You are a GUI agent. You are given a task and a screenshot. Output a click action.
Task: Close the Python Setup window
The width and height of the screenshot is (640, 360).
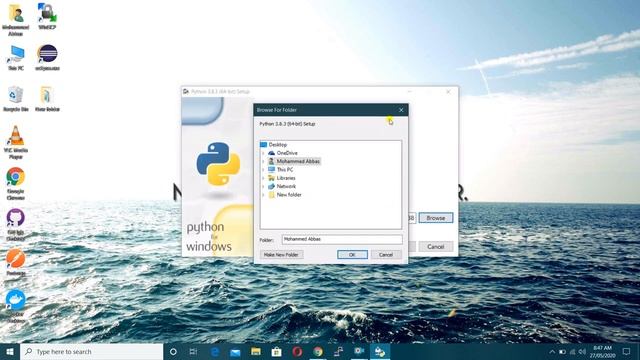pyautogui.click(x=448, y=92)
